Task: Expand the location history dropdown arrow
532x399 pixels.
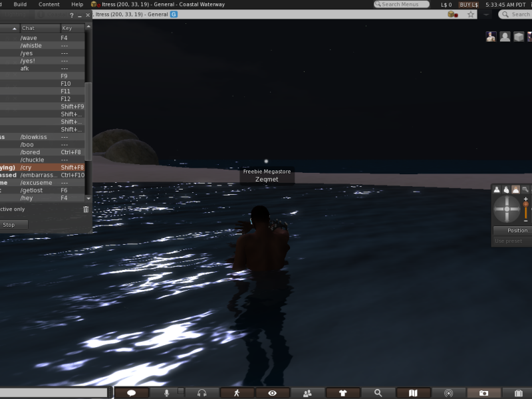Action: click(486, 14)
